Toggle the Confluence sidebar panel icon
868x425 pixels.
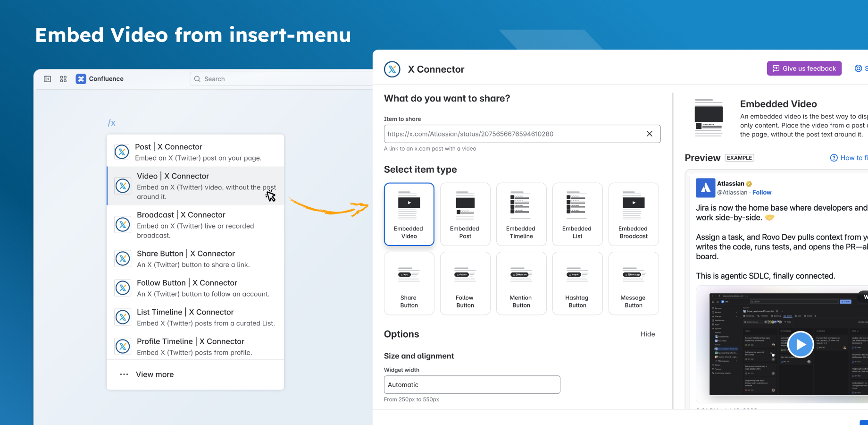point(48,79)
